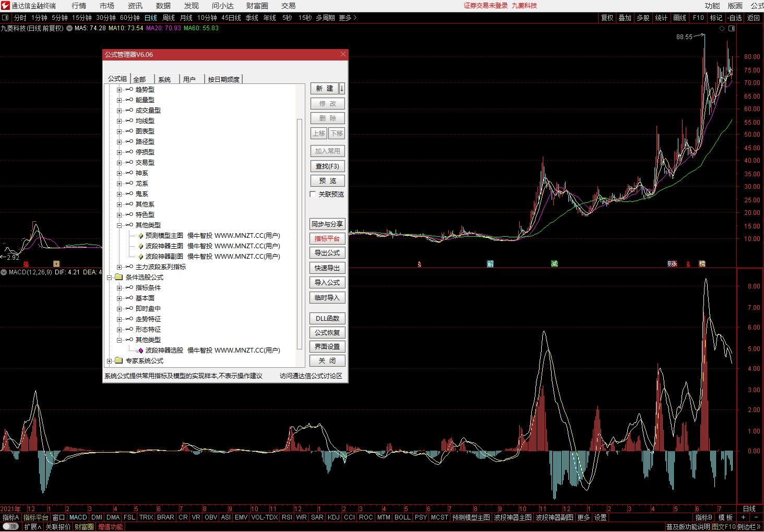Screen dimensions: 764x532
Task: Click the 榜 marker on the price chart
Action: (702, 264)
